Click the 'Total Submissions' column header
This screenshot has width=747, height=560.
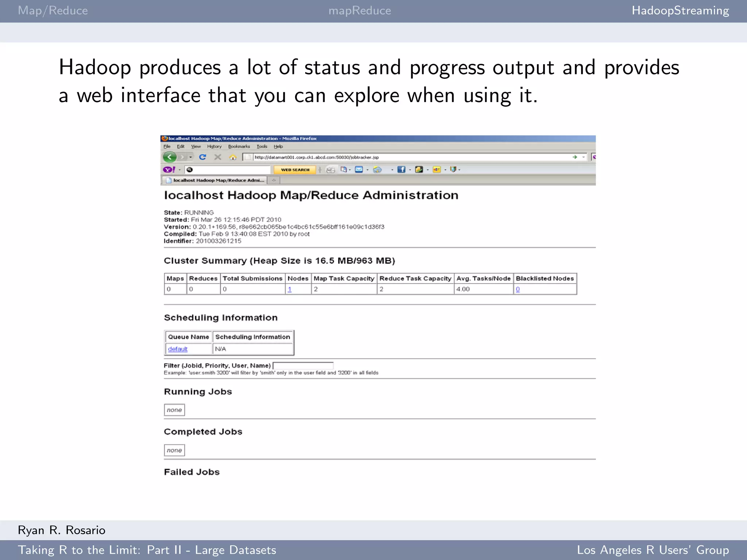253,279
